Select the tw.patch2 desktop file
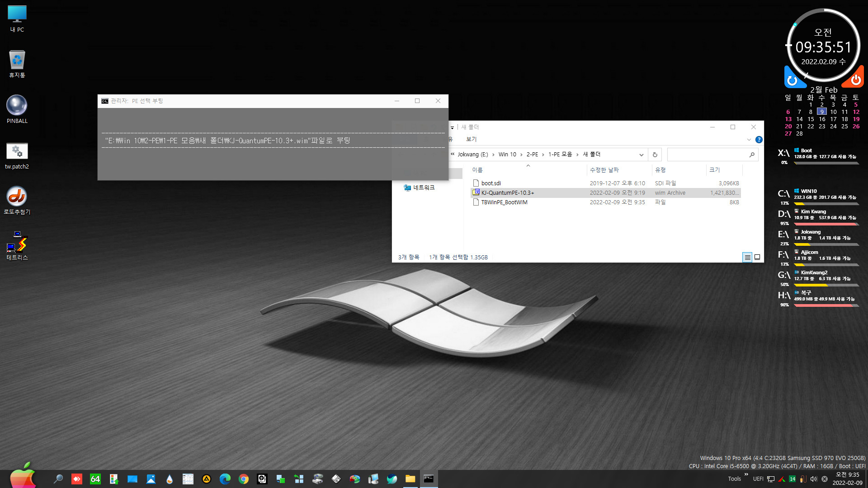This screenshot has width=868, height=488. (x=17, y=156)
